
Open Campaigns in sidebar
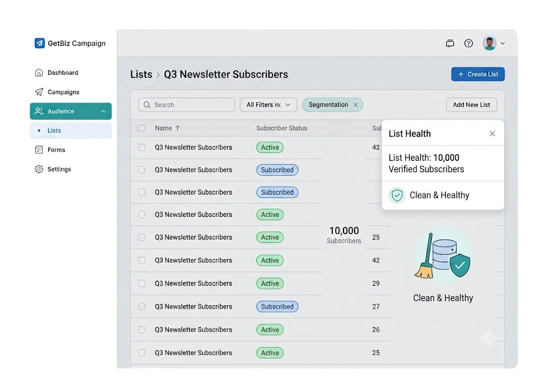click(64, 92)
